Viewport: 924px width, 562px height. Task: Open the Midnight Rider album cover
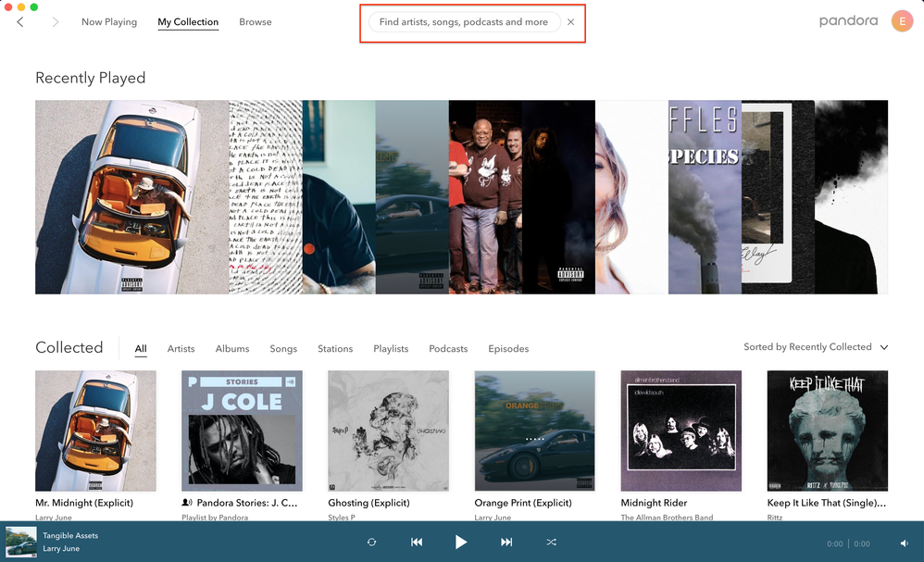coord(681,431)
